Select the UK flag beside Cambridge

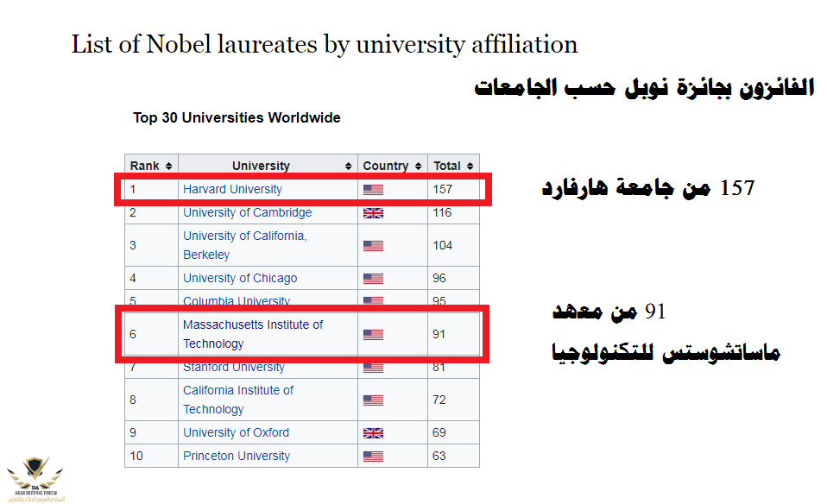click(374, 213)
